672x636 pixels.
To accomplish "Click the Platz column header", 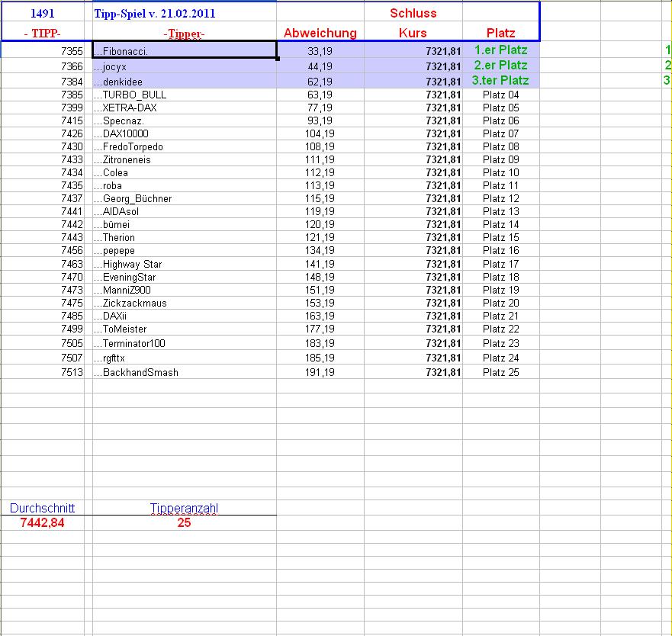I will (x=500, y=33).
